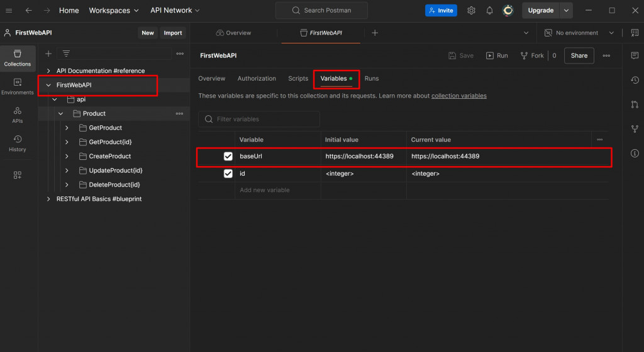
Task: Open the Upgrade dropdown arrow
Action: pos(566,10)
